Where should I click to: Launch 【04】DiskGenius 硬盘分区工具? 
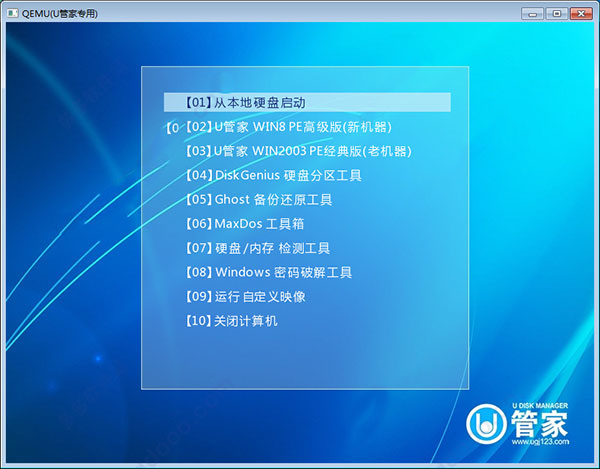[x=274, y=175]
